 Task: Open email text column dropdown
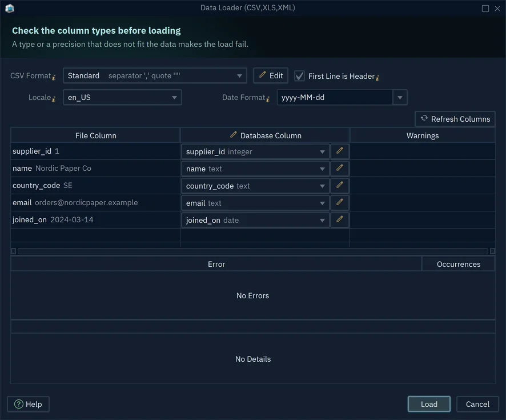[255, 203]
